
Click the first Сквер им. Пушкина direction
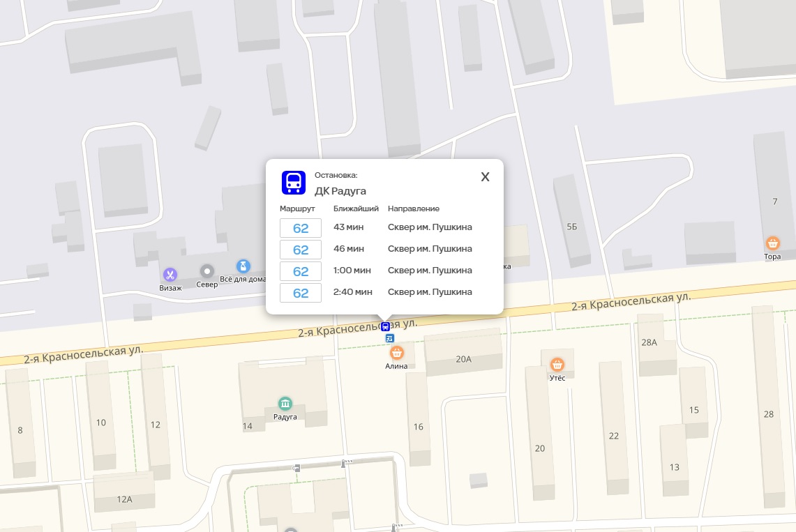(430, 227)
